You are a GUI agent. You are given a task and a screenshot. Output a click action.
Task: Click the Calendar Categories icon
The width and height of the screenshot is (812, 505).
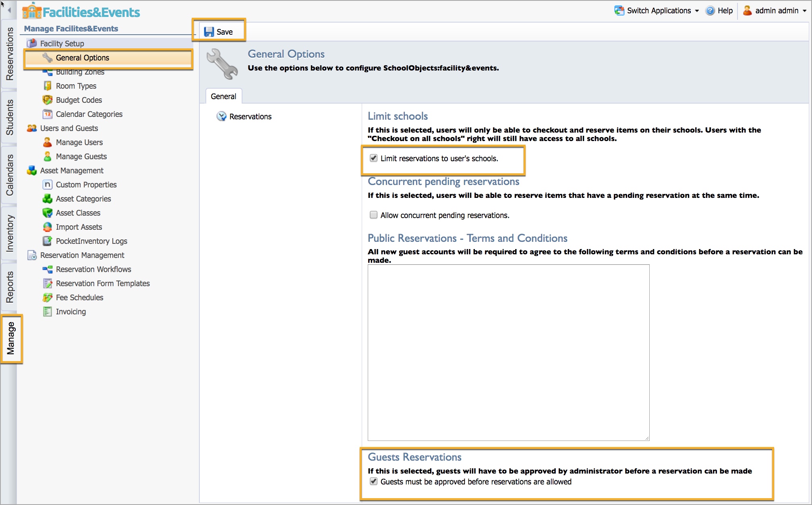point(48,114)
